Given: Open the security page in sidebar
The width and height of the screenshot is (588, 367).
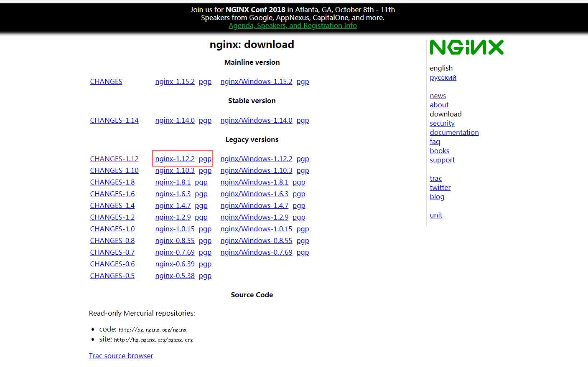Looking at the screenshot, I should (x=442, y=123).
